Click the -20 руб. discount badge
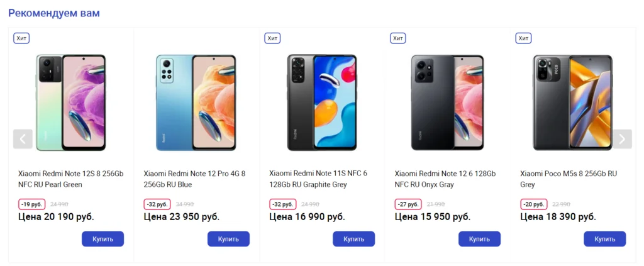Viewport: 644px width, 266px height. click(533, 204)
